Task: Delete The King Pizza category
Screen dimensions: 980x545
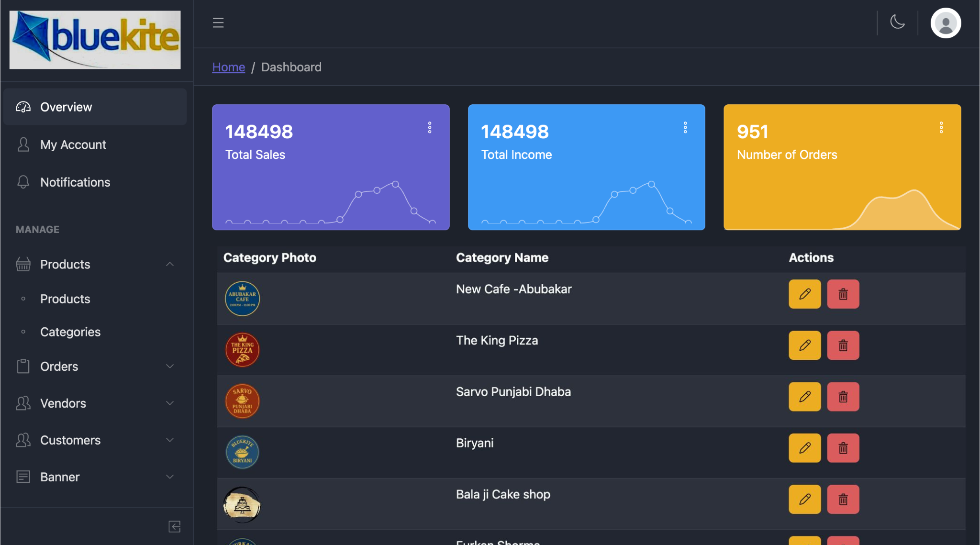Action: click(843, 345)
